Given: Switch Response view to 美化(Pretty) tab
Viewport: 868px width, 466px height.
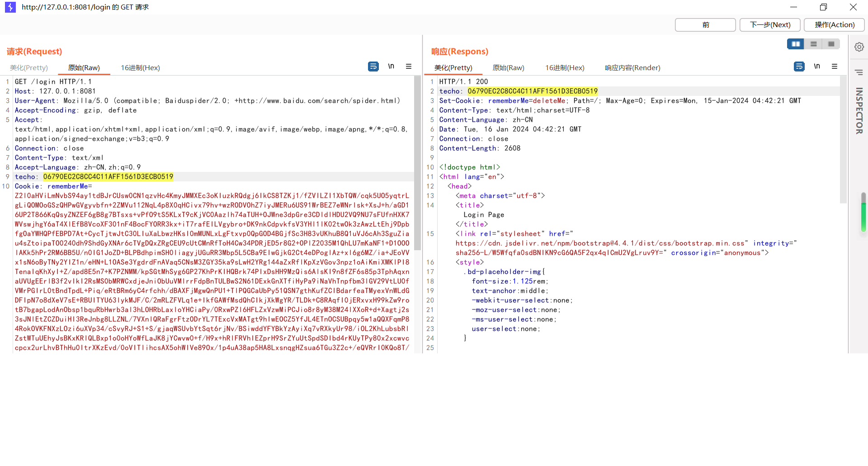Looking at the screenshot, I should tap(453, 68).
